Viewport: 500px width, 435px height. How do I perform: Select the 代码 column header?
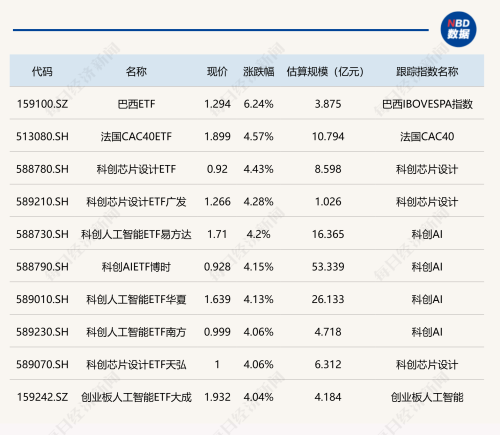click(42, 71)
